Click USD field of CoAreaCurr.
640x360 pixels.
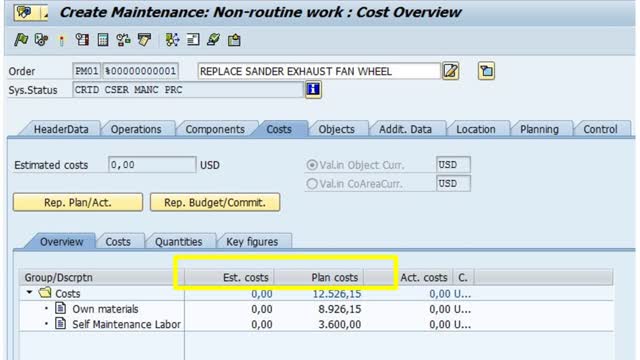453,184
